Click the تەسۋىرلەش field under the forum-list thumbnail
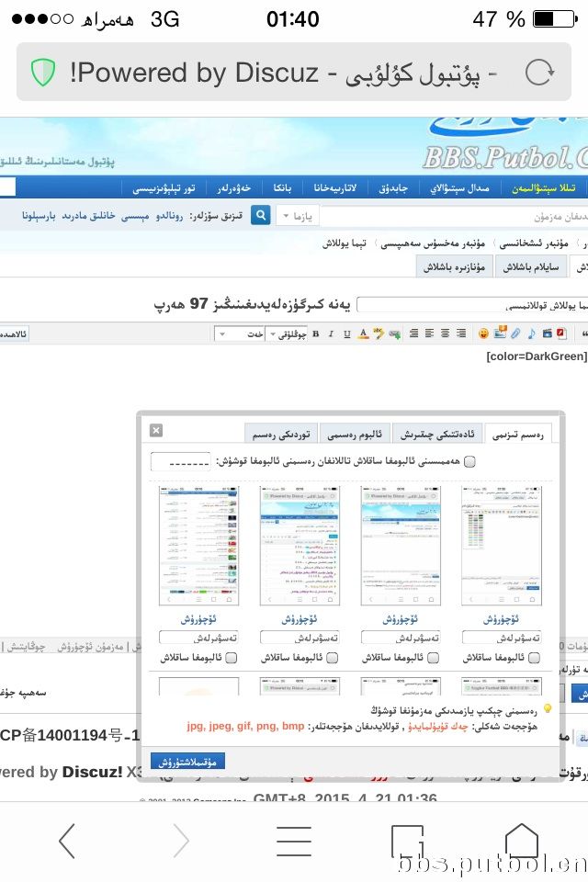Screen dimensions: 588x882 pos(198,638)
